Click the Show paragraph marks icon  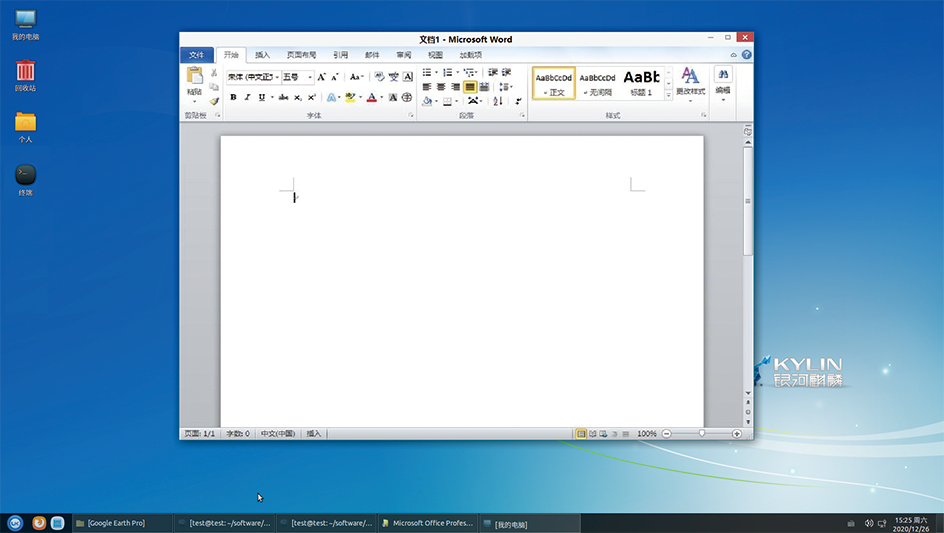tap(518, 101)
